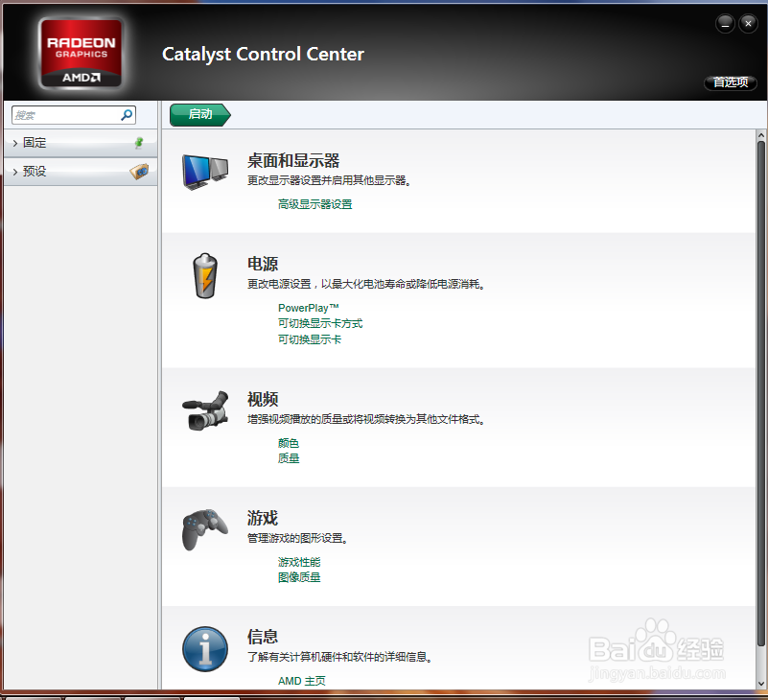Click the 信息 heading
The height and width of the screenshot is (700, 768).
coord(263,637)
